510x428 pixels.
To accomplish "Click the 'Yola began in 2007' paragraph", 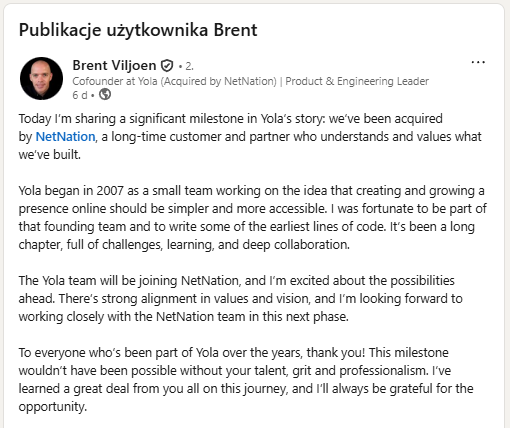I will coord(253,218).
